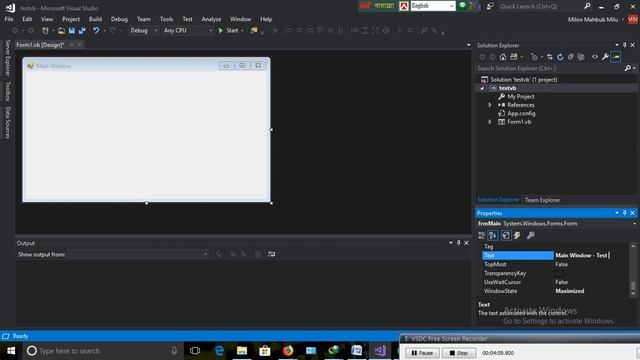640x360 pixels.
Task: Select the App.config file
Action: click(521, 113)
